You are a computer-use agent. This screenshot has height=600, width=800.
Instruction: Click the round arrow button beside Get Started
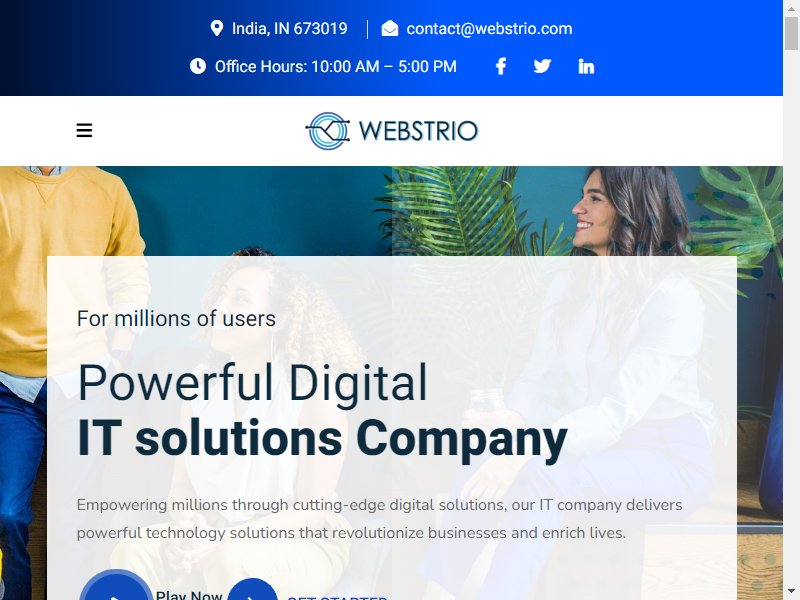[252, 590]
